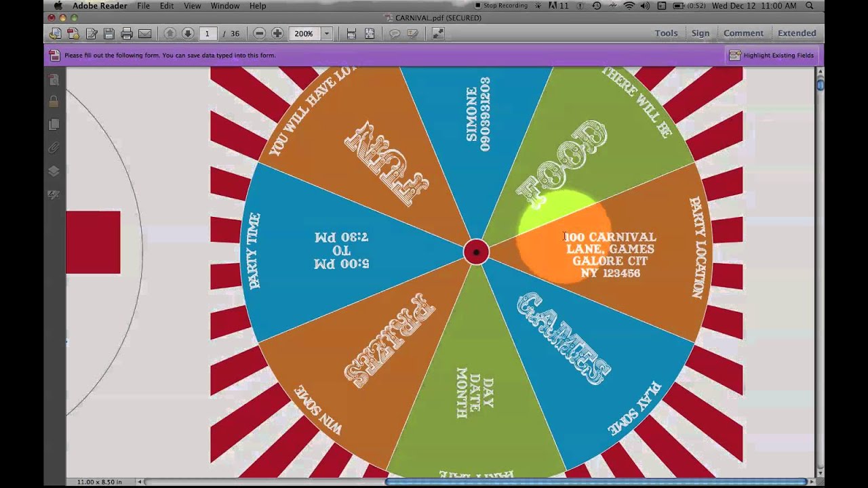This screenshot has height=488, width=868.
Task: Zoom out with the minus button
Action: [259, 33]
